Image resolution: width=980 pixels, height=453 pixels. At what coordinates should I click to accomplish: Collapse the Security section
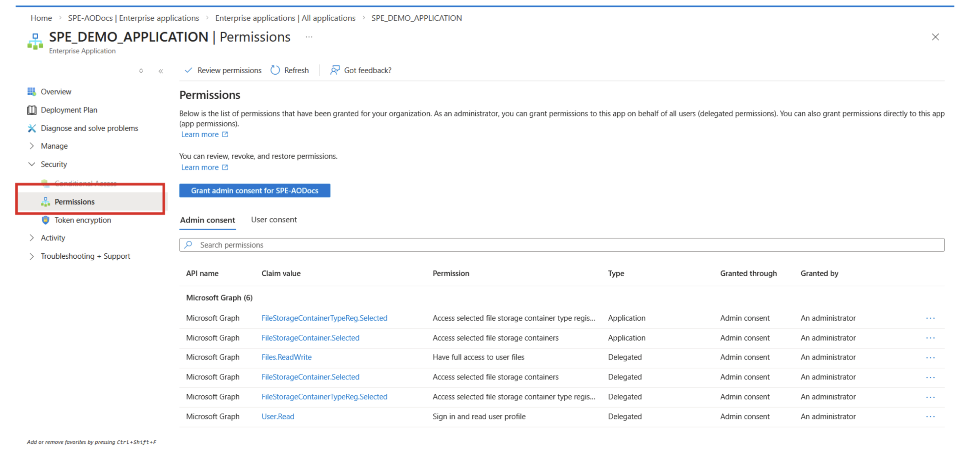click(x=32, y=164)
